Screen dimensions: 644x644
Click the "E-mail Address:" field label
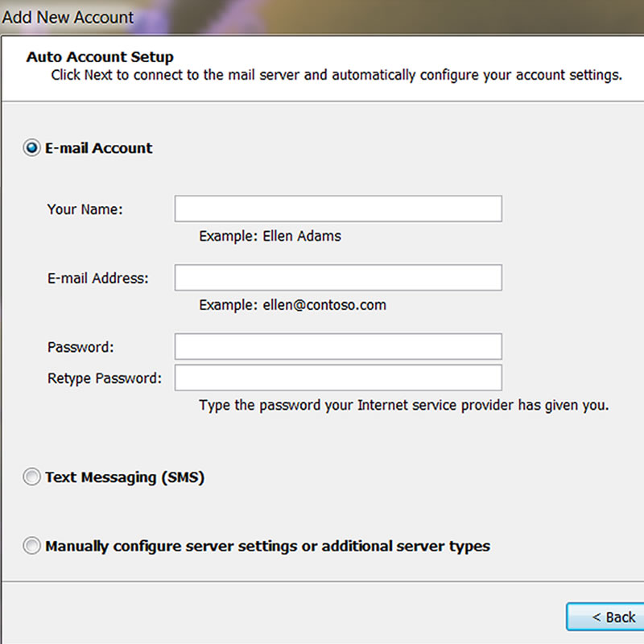98,279
